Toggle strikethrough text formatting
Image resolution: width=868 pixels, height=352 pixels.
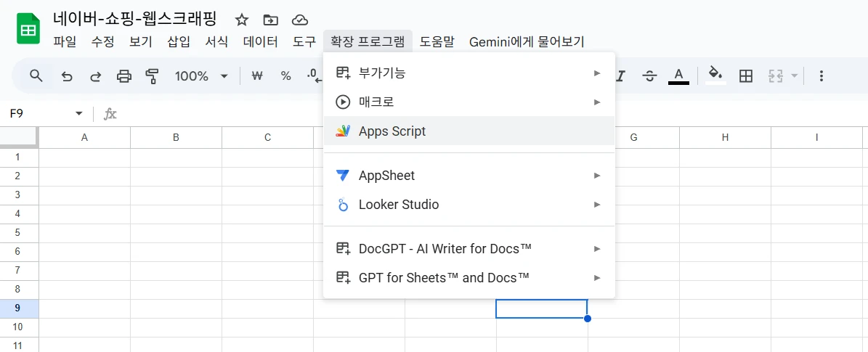click(x=649, y=76)
